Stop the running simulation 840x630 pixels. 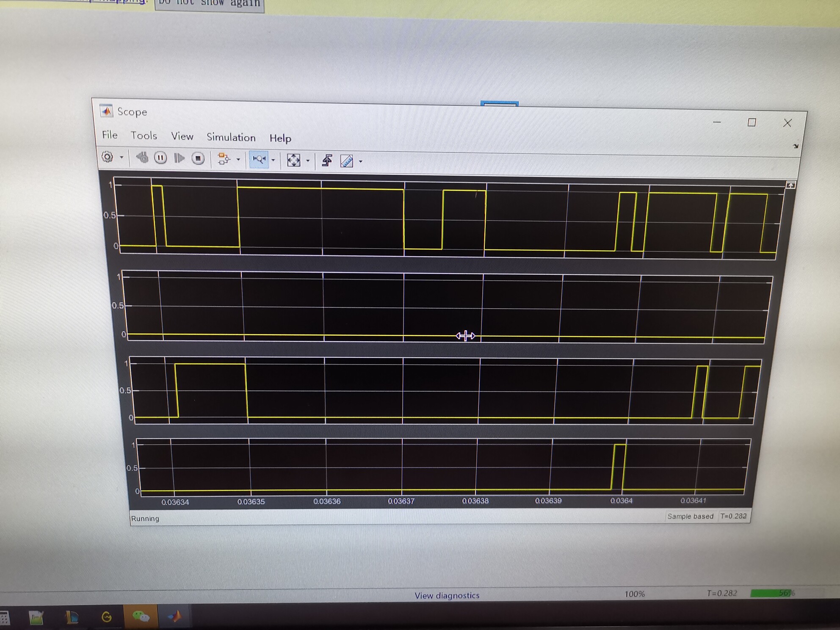pyautogui.click(x=198, y=158)
